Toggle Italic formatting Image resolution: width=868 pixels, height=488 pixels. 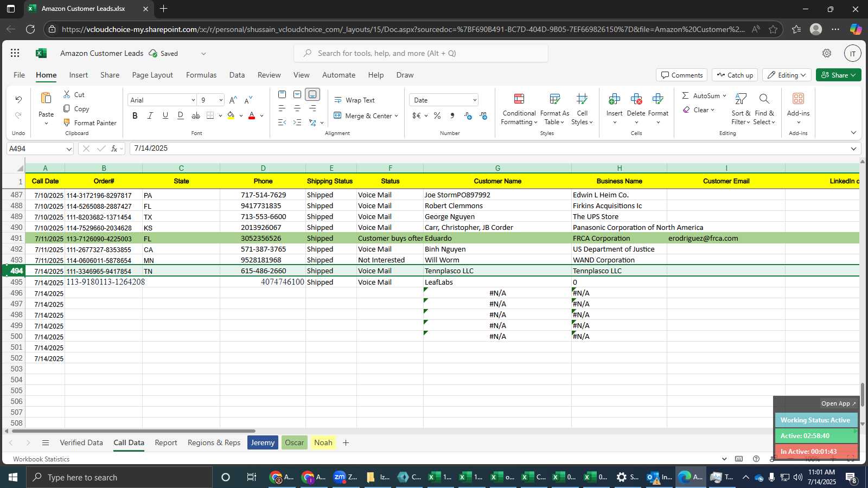point(150,115)
